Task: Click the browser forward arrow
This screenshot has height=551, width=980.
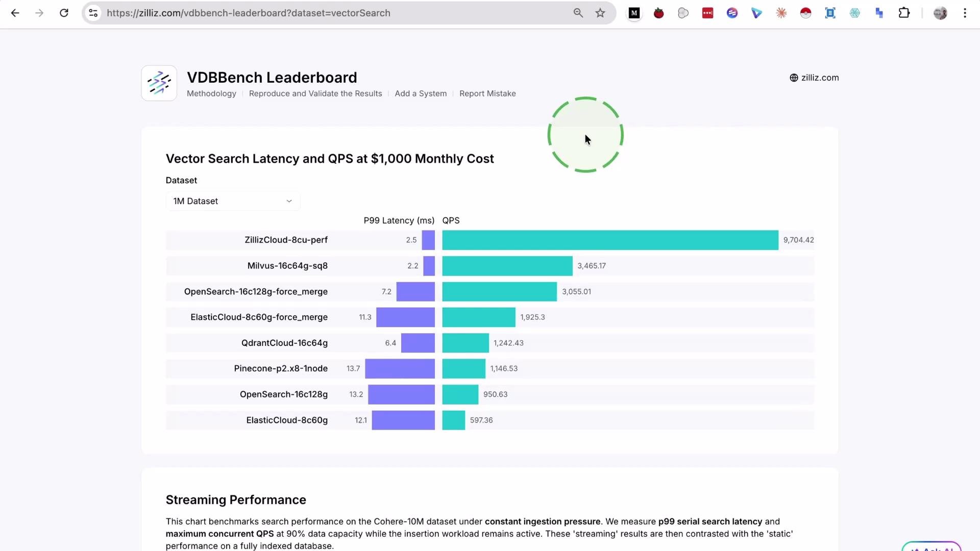Action: pos(39,13)
